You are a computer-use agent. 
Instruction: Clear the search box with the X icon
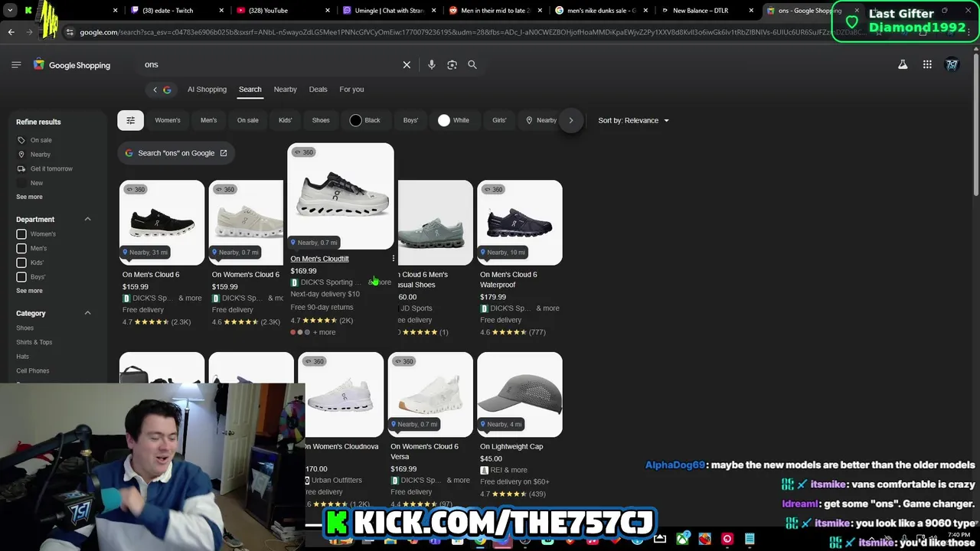[x=407, y=65]
